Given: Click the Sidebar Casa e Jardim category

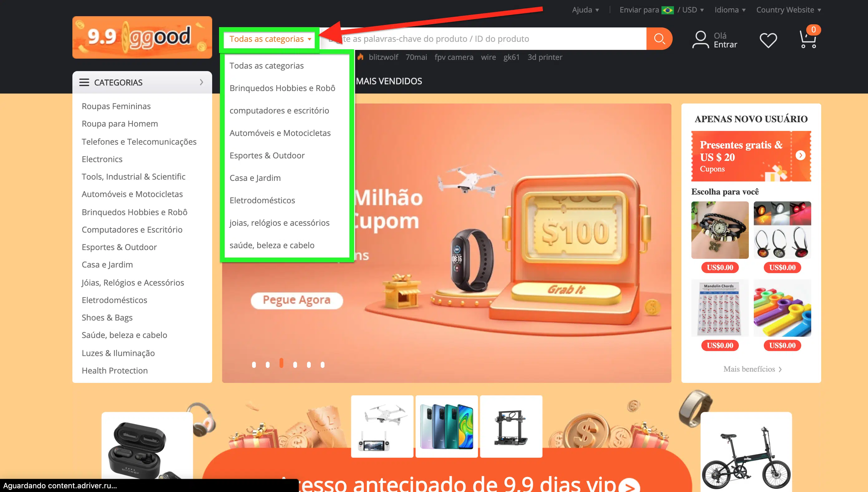Looking at the screenshot, I should pyautogui.click(x=107, y=265).
